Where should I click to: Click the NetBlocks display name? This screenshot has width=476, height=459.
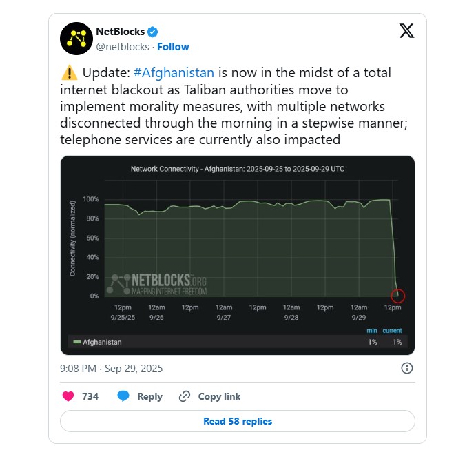point(119,32)
